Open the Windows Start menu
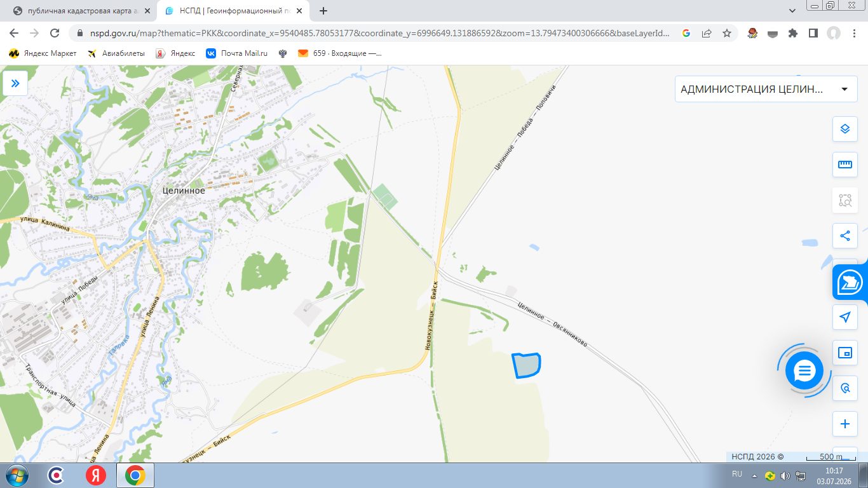Viewport: 868px width, 488px height. [15, 475]
